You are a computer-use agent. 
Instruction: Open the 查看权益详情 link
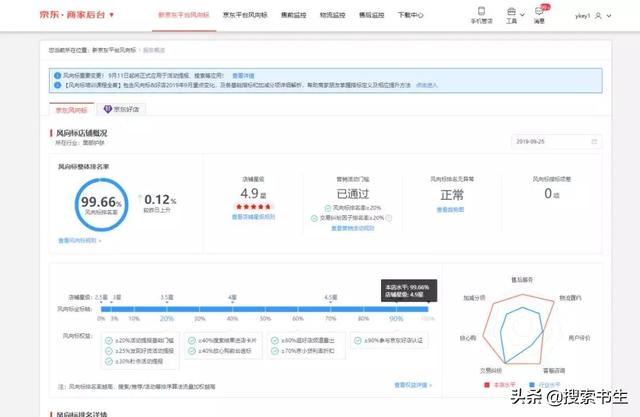413,385
